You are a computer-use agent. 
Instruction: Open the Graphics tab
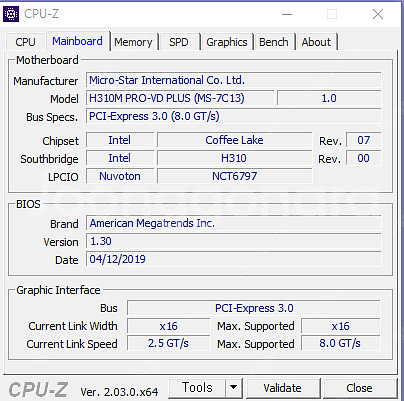[227, 42]
